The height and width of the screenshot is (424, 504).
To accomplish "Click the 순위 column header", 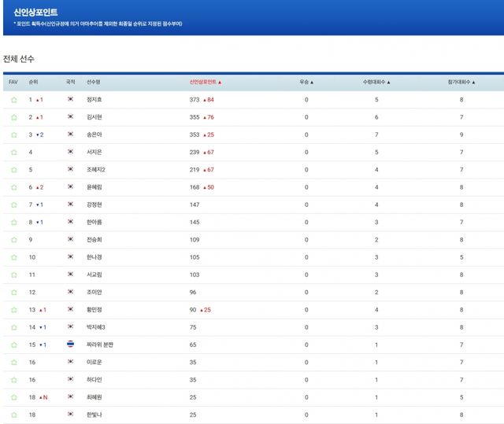I will pos(33,82).
